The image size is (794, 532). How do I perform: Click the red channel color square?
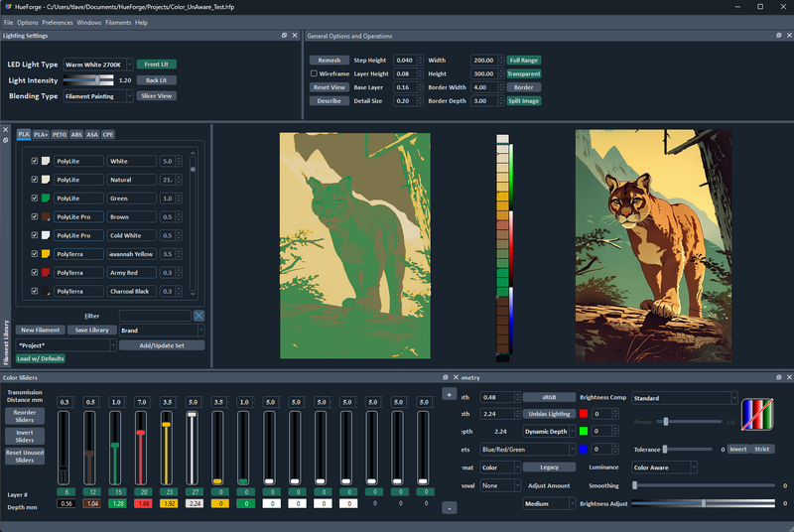584,414
